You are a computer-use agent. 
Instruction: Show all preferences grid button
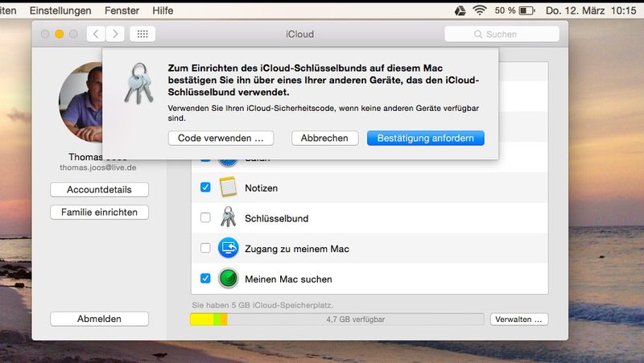[x=142, y=34]
